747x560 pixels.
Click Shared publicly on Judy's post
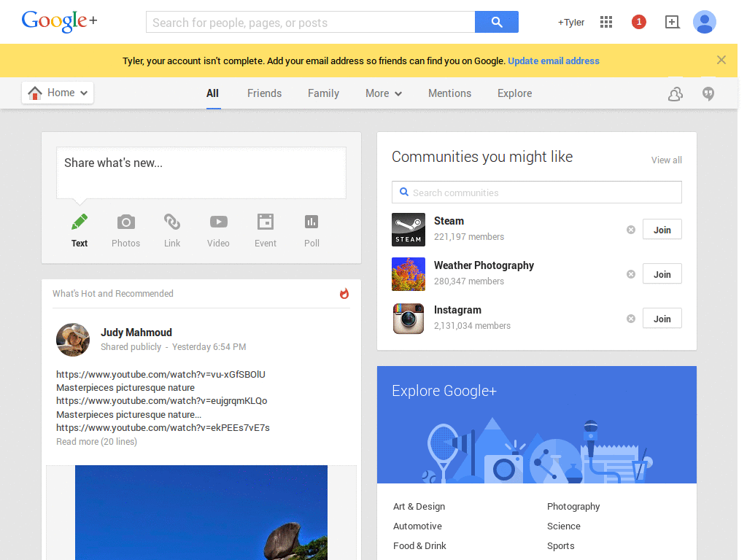[x=131, y=346]
